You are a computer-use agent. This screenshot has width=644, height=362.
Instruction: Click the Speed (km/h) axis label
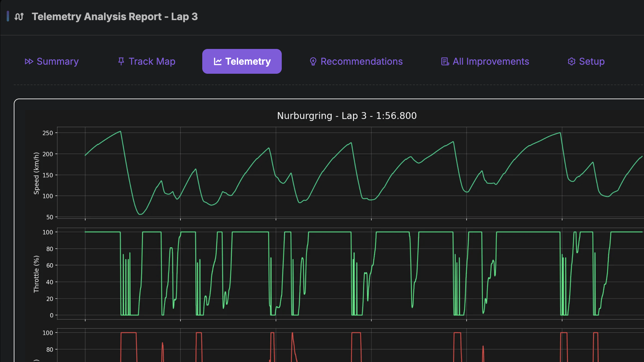coord(36,173)
